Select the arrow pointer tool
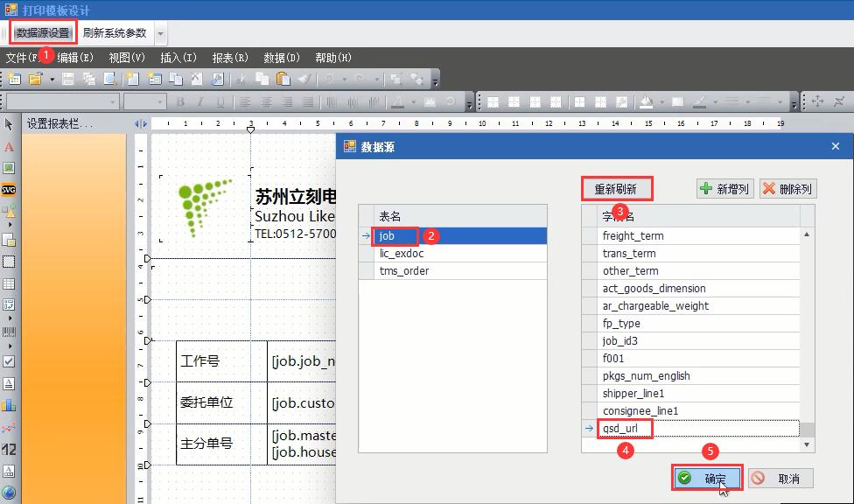 click(9, 124)
